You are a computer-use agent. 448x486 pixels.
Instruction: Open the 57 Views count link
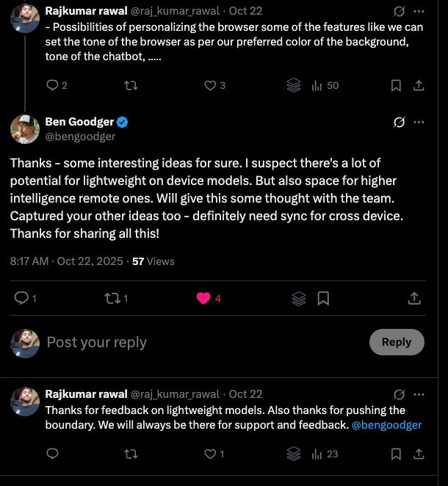[153, 261]
